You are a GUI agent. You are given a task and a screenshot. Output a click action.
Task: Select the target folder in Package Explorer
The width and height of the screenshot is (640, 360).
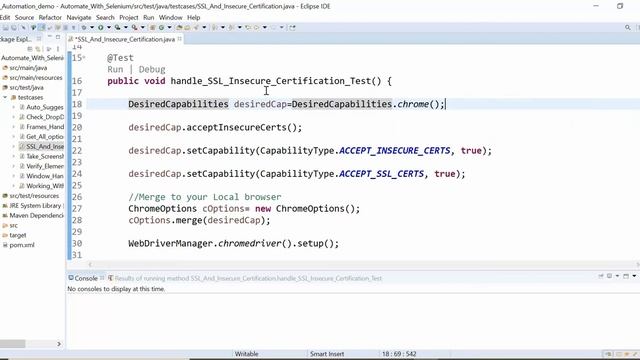[14, 235]
